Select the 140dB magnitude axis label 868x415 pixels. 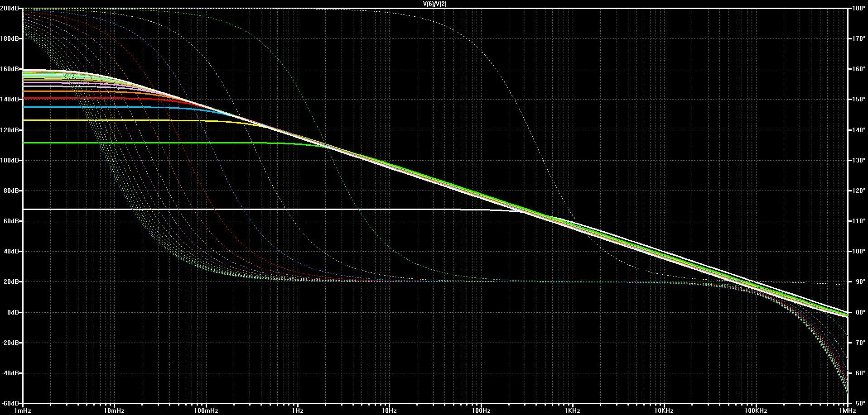pos(10,99)
